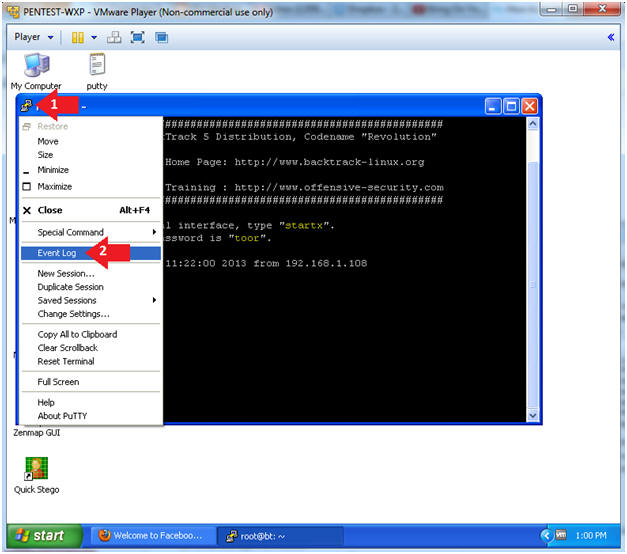Select the My Computer desktop icon
627x554 pixels.
[x=36, y=72]
